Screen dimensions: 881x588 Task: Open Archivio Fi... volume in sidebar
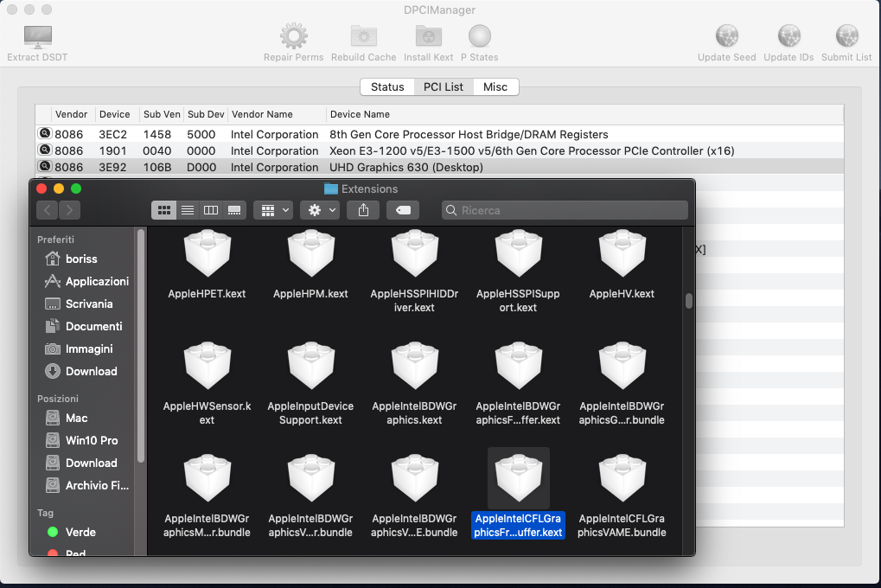coord(87,486)
